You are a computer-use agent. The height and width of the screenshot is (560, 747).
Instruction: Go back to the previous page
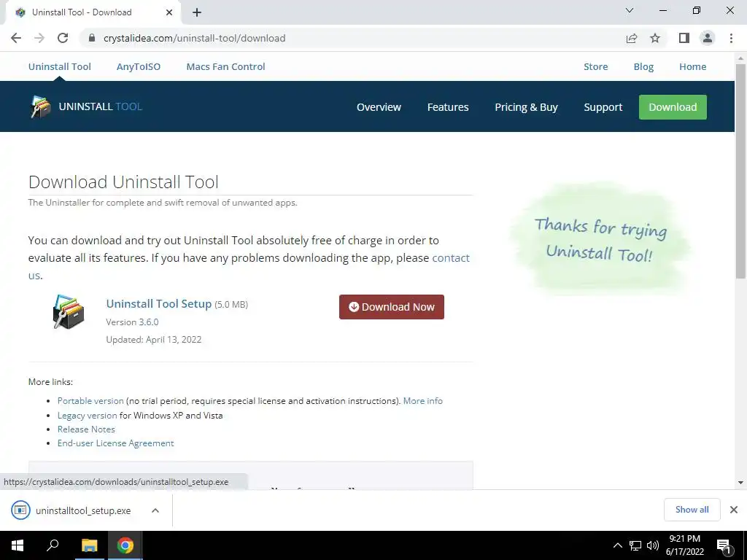click(16, 38)
